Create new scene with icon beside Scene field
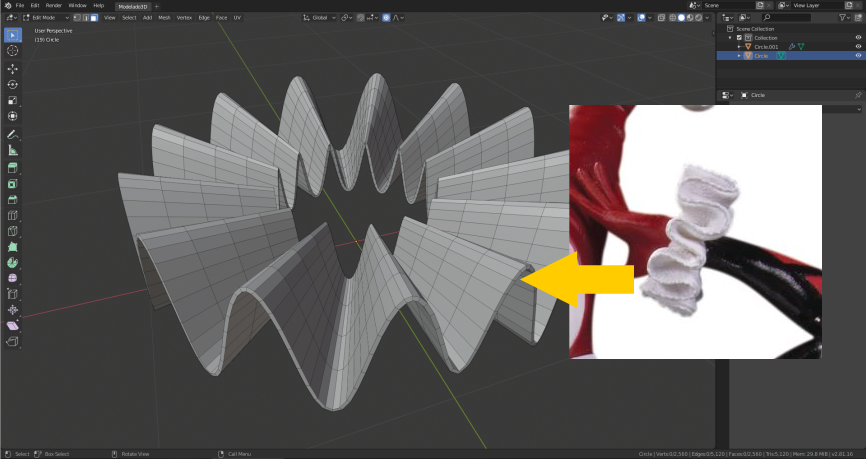This screenshot has height=459, width=866. coord(759,6)
